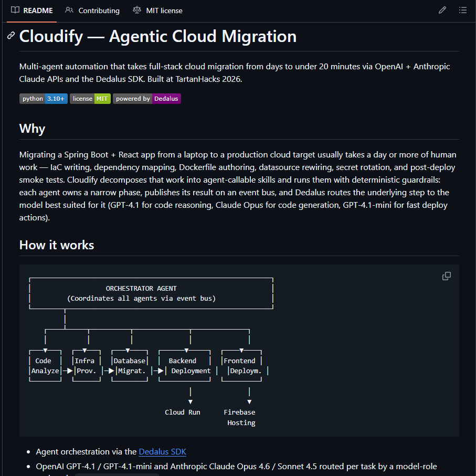This screenshot has width=476, height=476.
Task: Click the Frontend Deploym. box text
Action: point(242,366)
